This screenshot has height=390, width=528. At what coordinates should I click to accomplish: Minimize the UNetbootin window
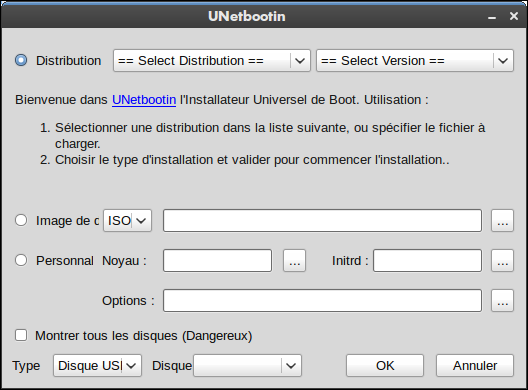pos(492,17)
